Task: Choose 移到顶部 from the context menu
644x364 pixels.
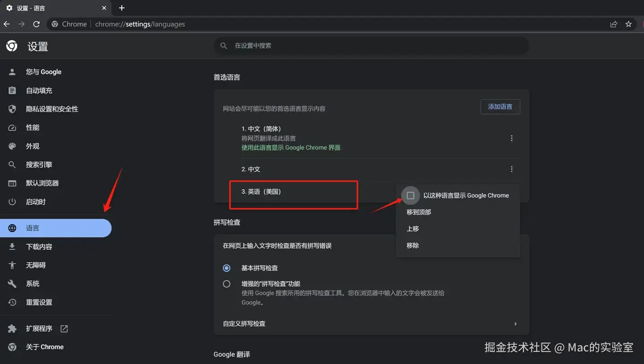Action: point(458,212)
